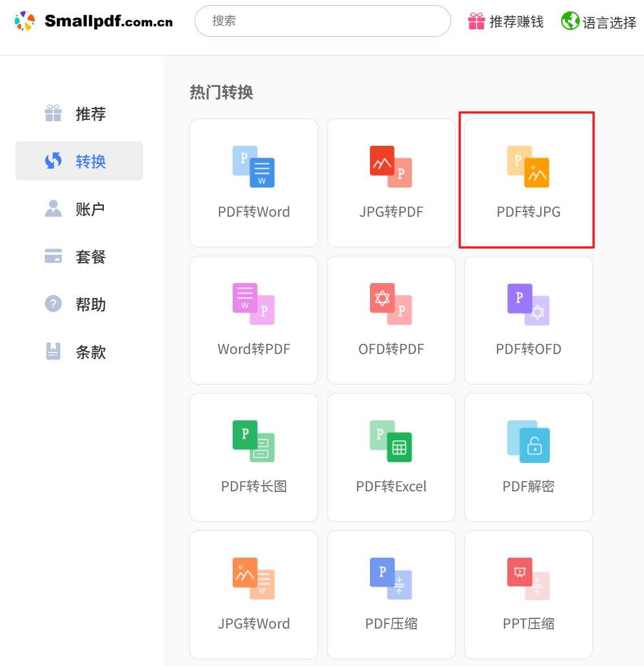This screenshot has width=644, height=666.
Task: Click inside the 搜索 search field
Action: pos(322,21)
